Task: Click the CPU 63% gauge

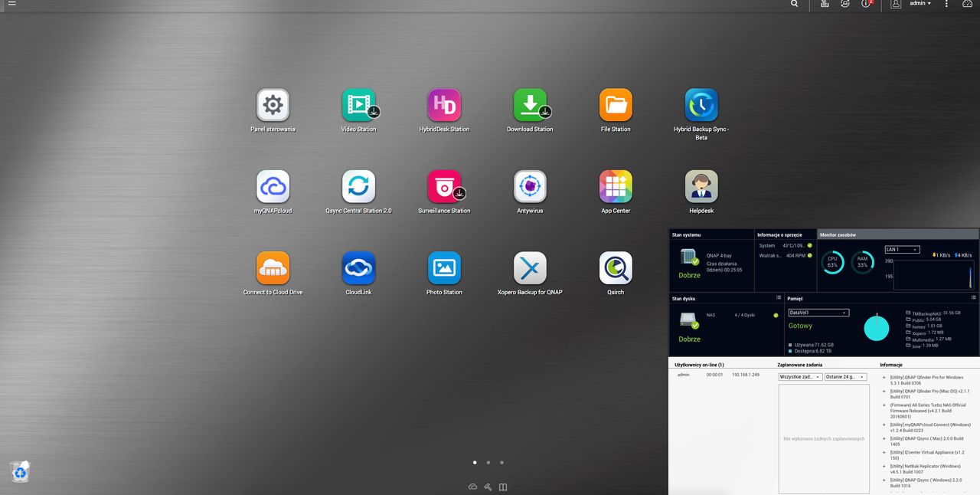Action: coord(832,262)
